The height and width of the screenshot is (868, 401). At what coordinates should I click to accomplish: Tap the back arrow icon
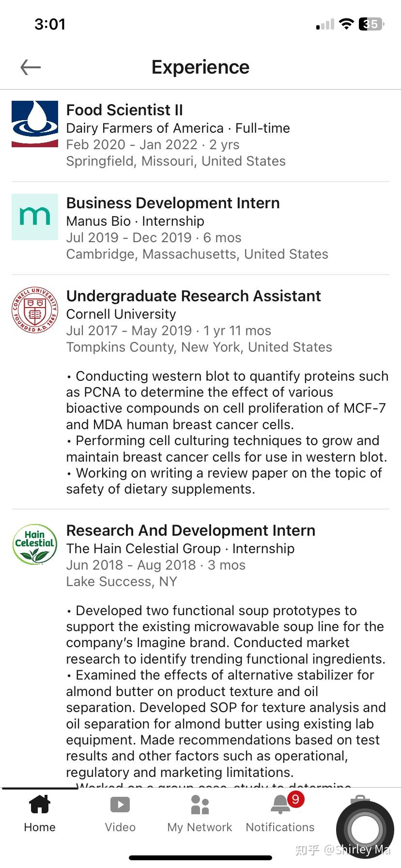pos(31,67)
